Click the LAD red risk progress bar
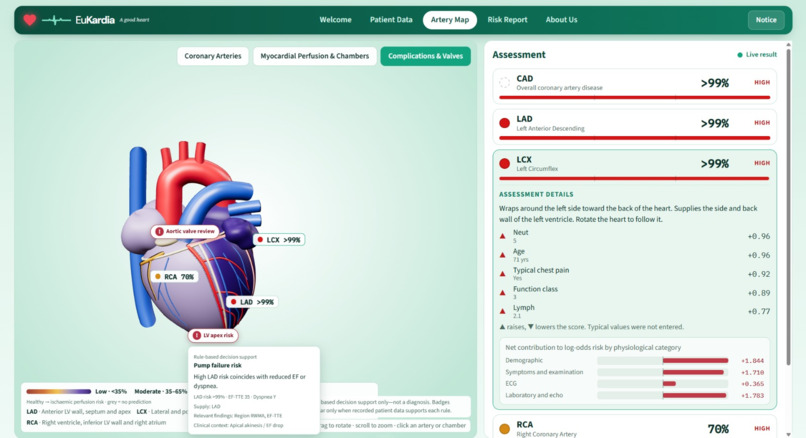Screen dimensions: 806x438 [x=634, y=138]
